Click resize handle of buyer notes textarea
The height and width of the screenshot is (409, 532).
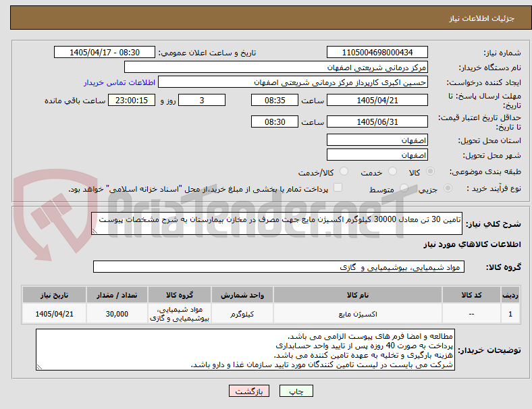(39, 367)
